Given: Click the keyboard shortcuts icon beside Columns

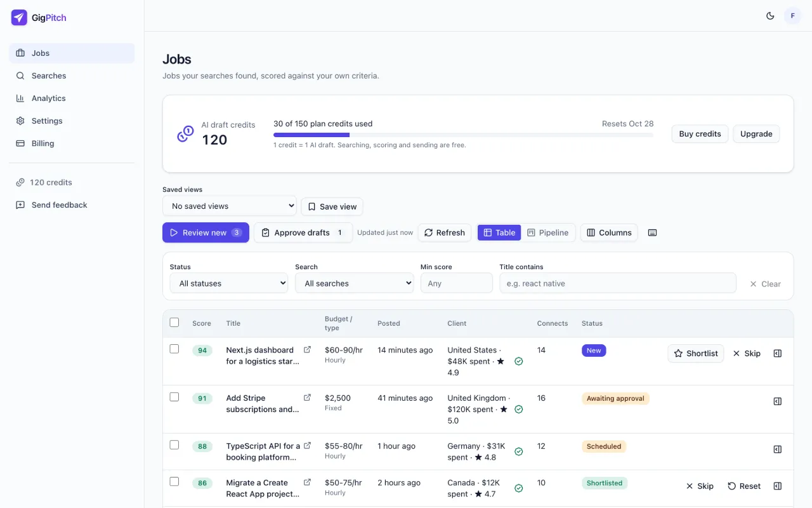Looking at the screenshot, I should tap(652, 232).
